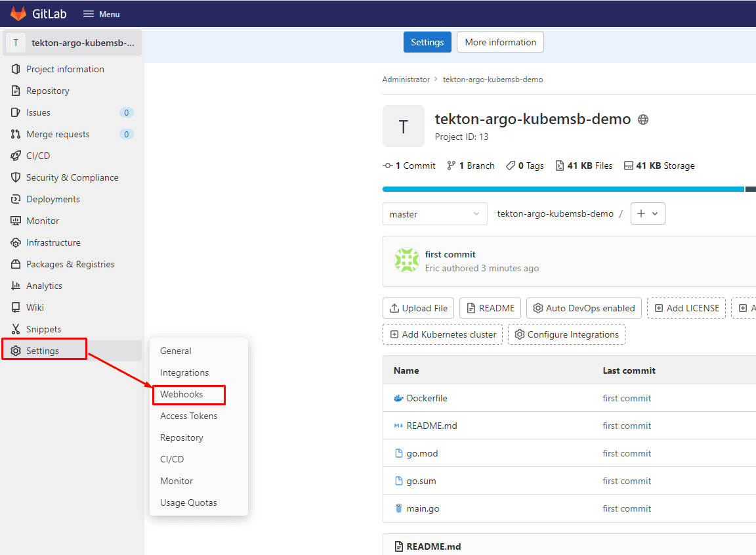Click the Issues sidebar icon

click(x=16, y=112)
